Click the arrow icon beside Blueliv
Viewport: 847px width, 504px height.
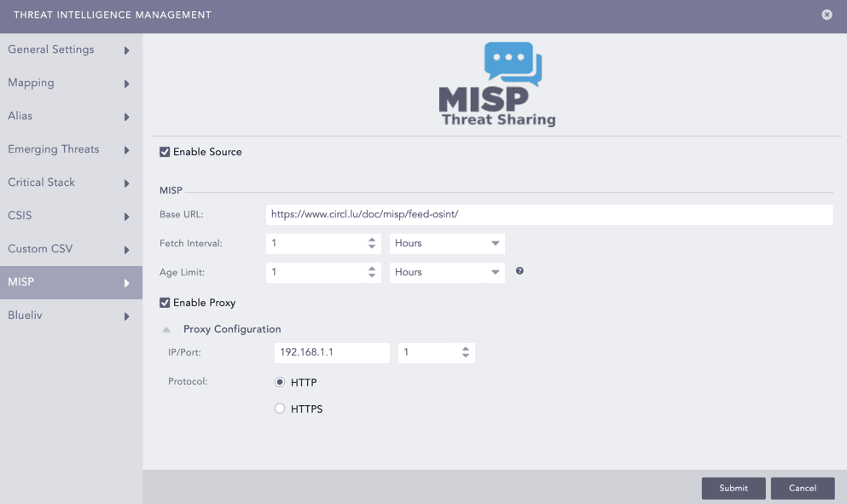coord(126,316)
